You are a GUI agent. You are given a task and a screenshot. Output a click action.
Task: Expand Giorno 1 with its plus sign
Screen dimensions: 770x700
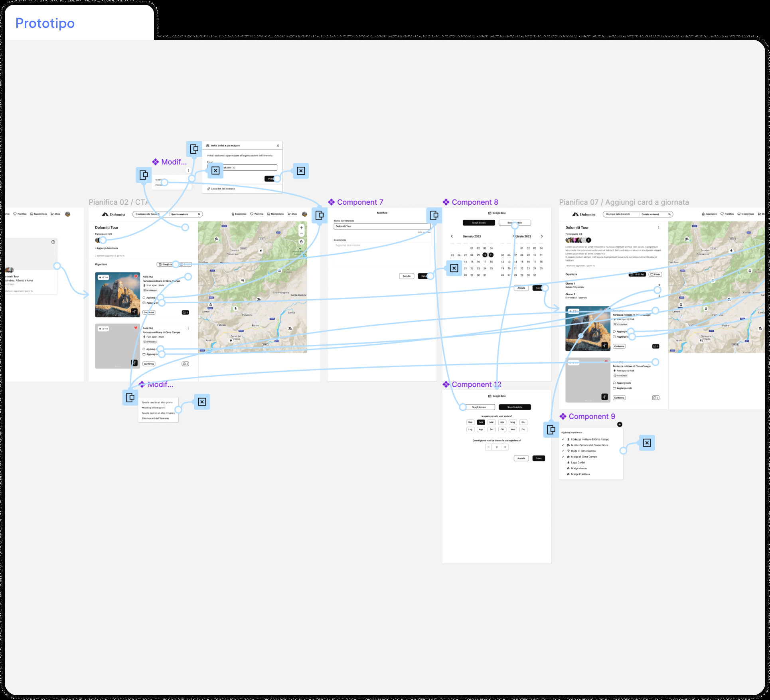coord(659,285)
